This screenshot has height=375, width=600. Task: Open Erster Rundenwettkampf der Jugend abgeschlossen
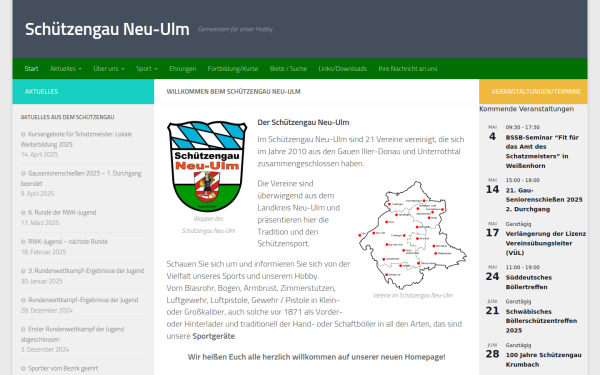point(72,334)
